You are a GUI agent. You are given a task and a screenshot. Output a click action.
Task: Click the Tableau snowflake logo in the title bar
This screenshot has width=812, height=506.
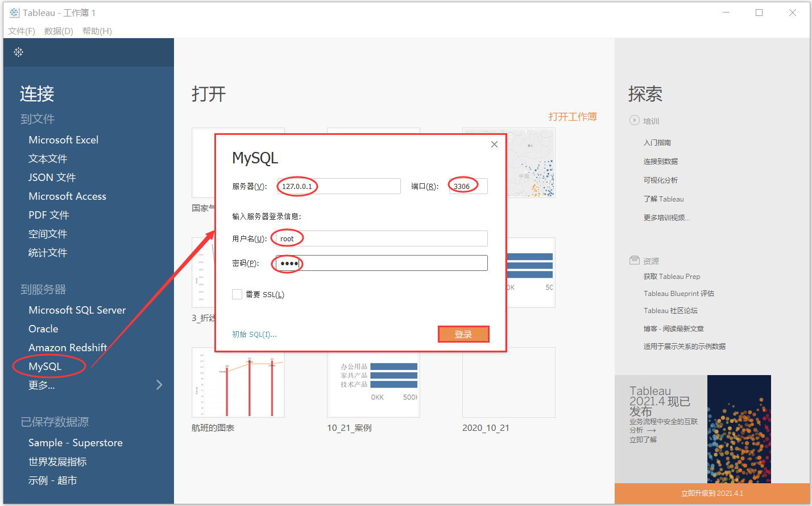(x=13, y=12)
